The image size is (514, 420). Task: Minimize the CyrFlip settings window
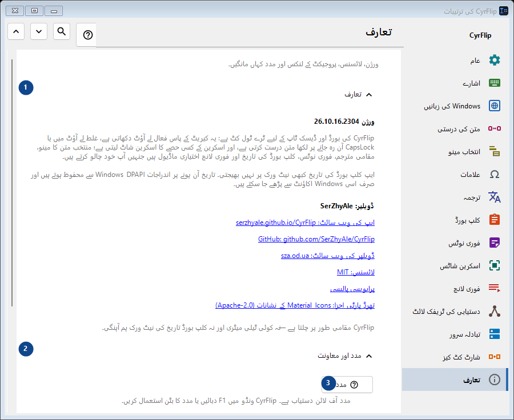54,11
